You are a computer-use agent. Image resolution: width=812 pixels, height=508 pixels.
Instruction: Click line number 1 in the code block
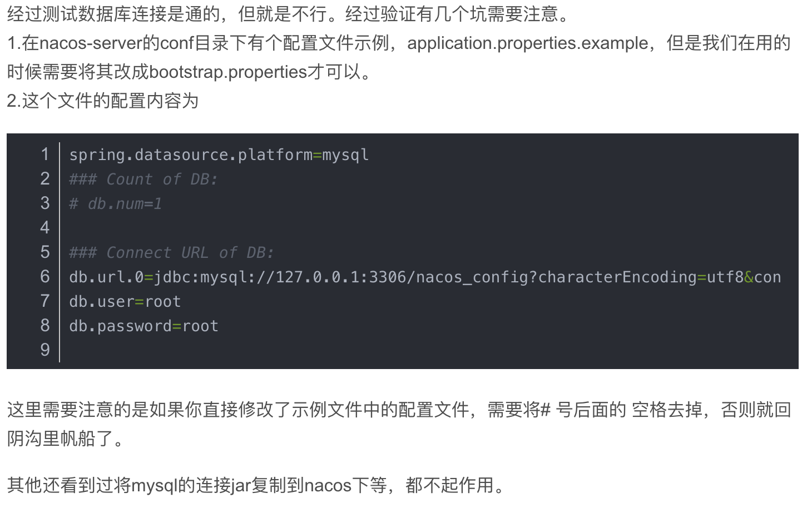[x=45, y=155]
